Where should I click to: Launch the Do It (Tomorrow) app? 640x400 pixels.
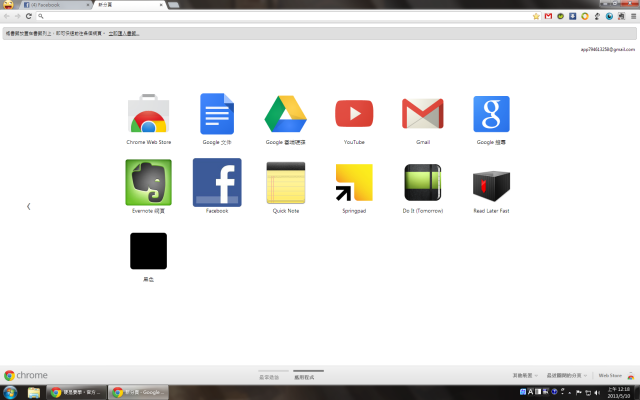[x=422, y=182]
